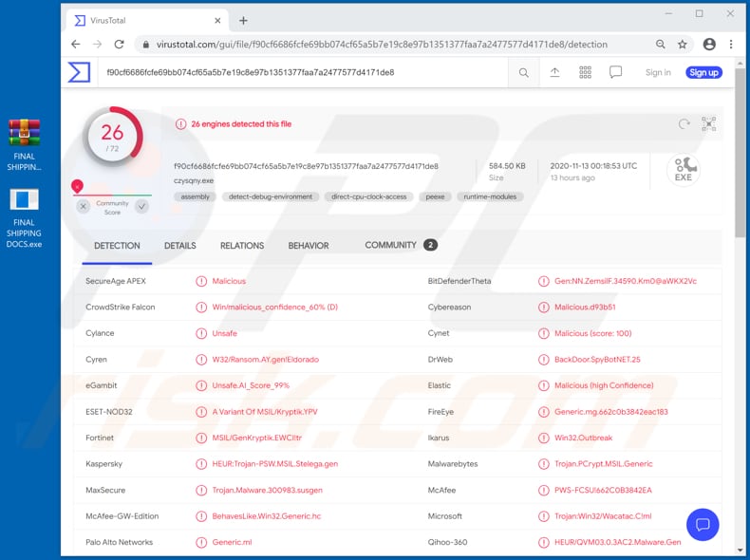This screenshot has height=560, width=750.
Task: Open the RELATIONS tab
Action: (x=242, y=246)
